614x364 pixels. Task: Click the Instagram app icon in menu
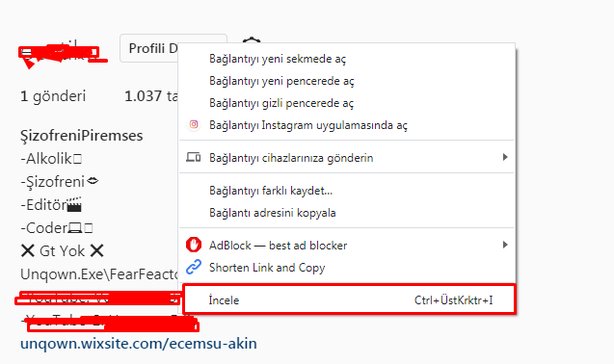click(x=194, y=124)
